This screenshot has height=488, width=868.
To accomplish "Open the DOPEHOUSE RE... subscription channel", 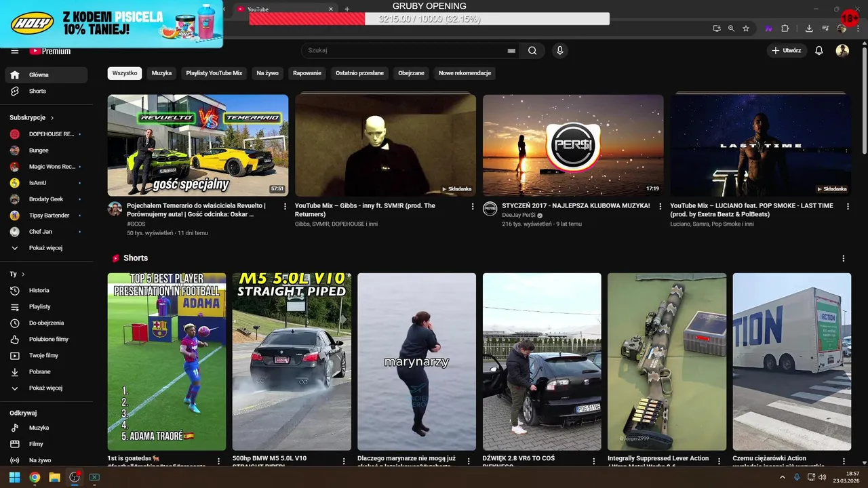I will pos(46,134).
